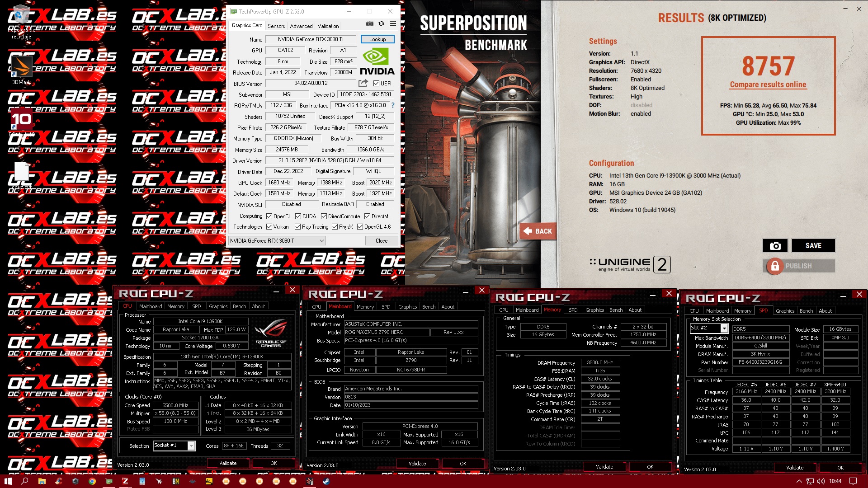Toggle the Ray Tracing checkbox
This screenshot has width=868, height=488.
pyautogui.click(x=297, y=227)
